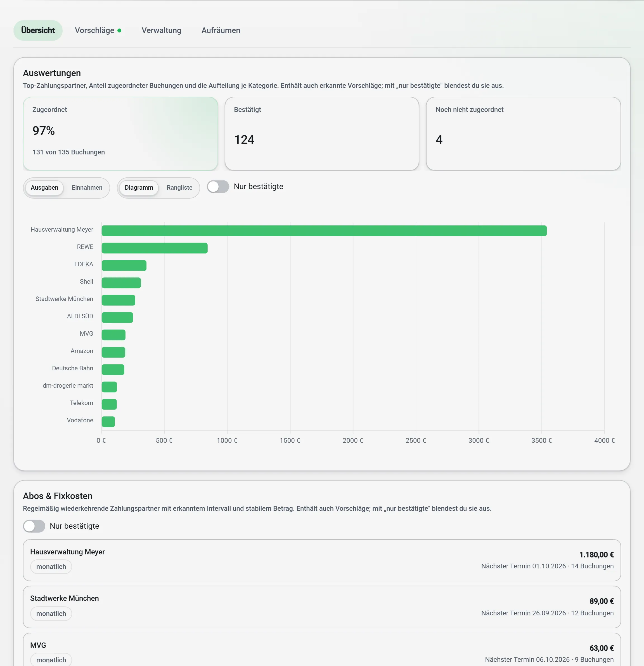Image resolution: width=644 pixels, height=666 pixels.
Task: Click the MVG chart bar
Action: (x=113, y=335)
